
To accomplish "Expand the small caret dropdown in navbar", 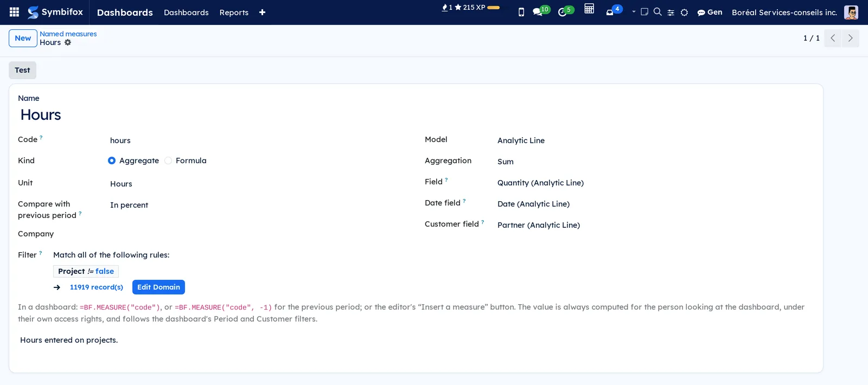I will [x=634, y=11].
